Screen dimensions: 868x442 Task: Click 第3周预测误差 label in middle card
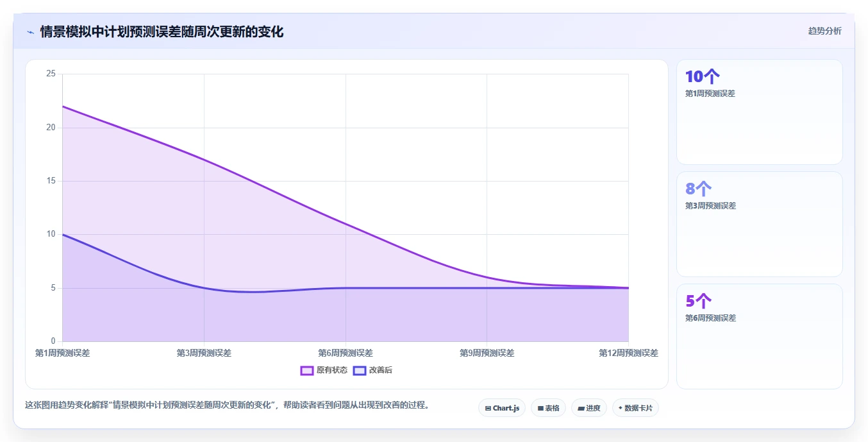pos(710,206)
